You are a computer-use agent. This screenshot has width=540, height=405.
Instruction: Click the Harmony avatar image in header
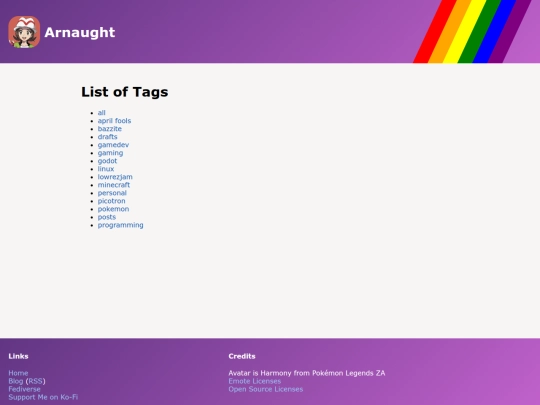point(24,32)
